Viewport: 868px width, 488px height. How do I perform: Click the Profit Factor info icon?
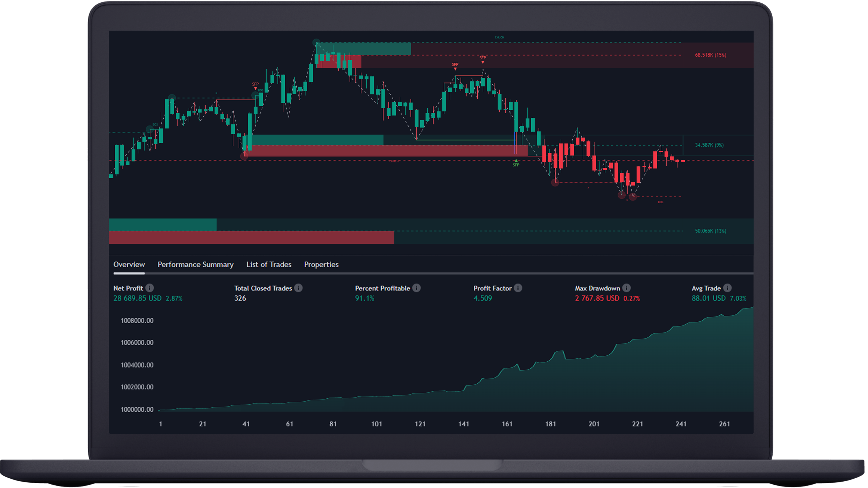[518, 288]
